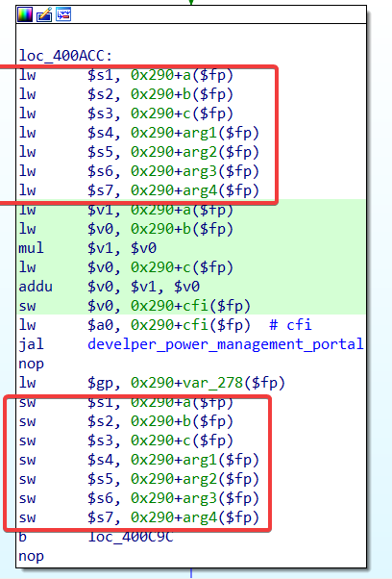Select line lw $v0, 0x290+c($fp)
Image resolution: width=392 pixels, height=579 pixels.
(126, 267)
